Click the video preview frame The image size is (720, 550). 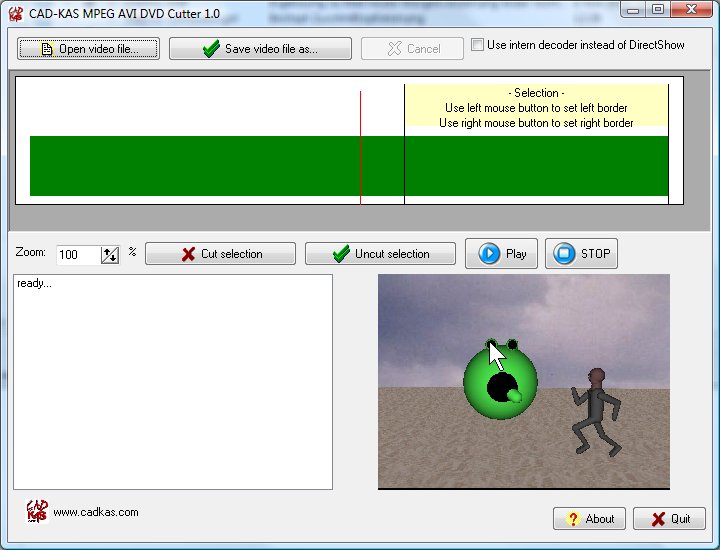coord(524,382)
